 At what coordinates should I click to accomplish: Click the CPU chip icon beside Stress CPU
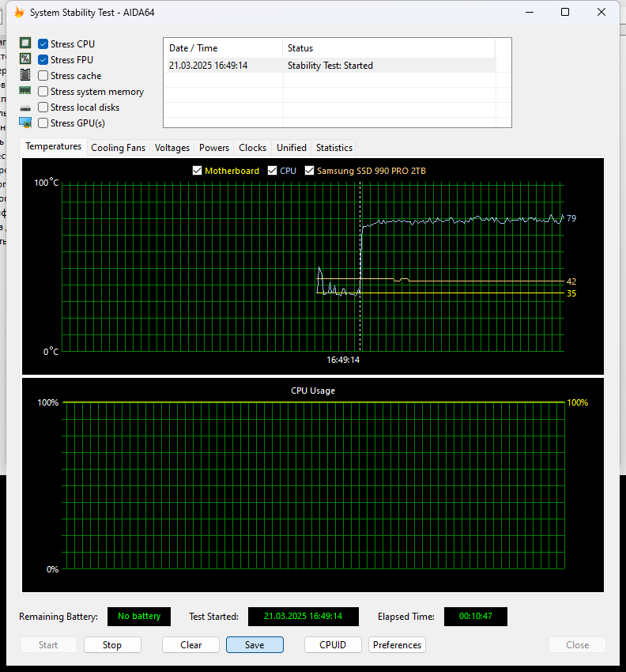tap(25, 43)
